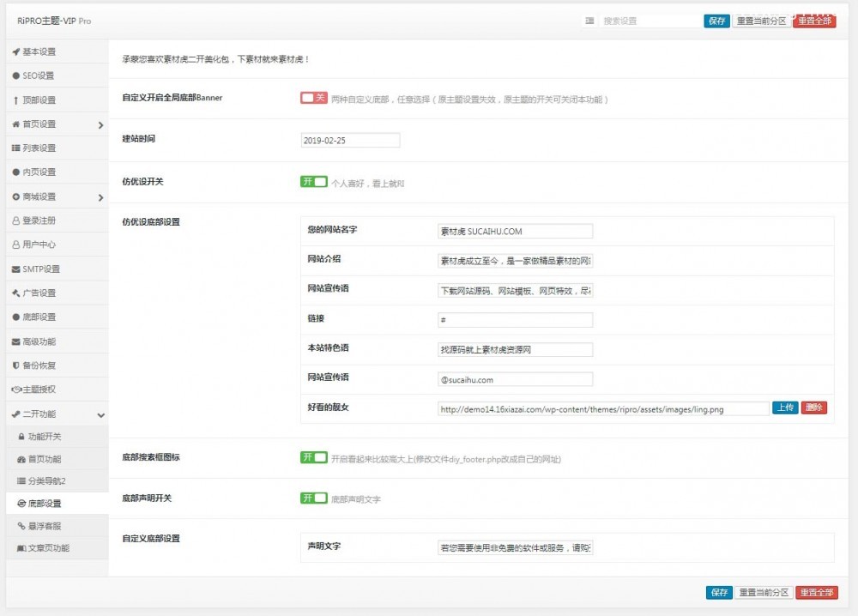
Task: Click the list icon beside 列表设置
Action: point(15,148)
